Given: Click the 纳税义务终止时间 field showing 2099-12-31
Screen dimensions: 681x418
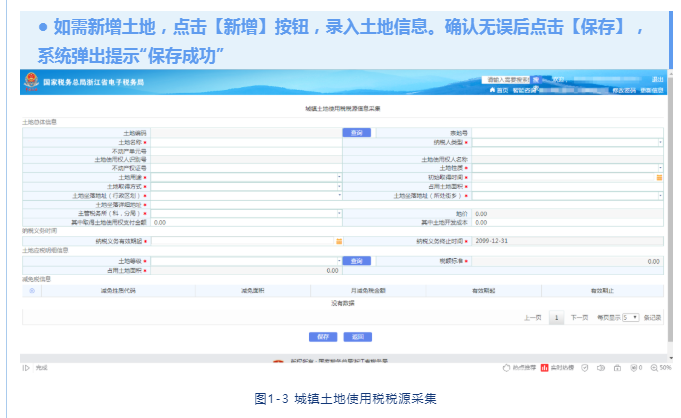Looking at the screenshot, I should click(567, 241).
